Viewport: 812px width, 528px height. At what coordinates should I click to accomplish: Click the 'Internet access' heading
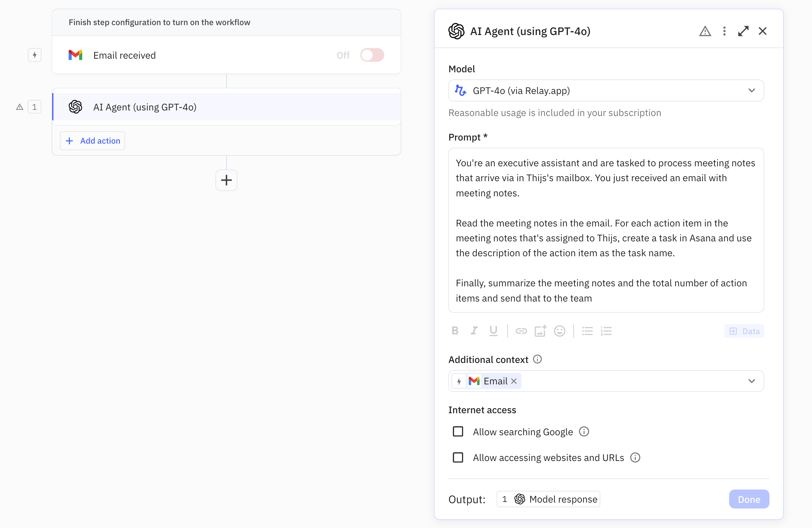click(x=482, y=409)
